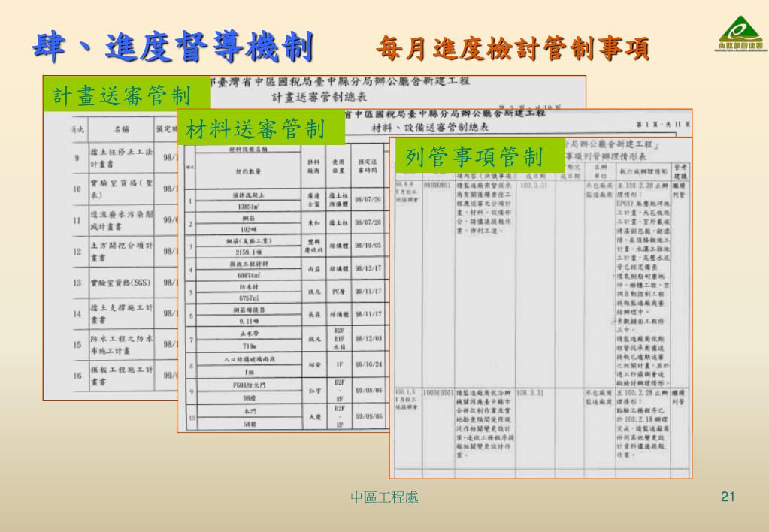Click the date 99/10/24 in the material table

(368, 364)
